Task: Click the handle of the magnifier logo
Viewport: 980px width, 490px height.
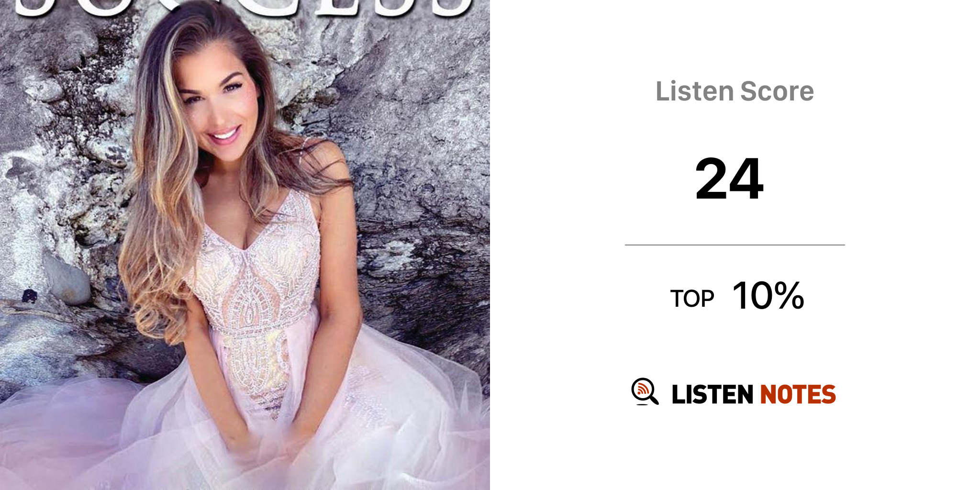Action: (653, 400)
